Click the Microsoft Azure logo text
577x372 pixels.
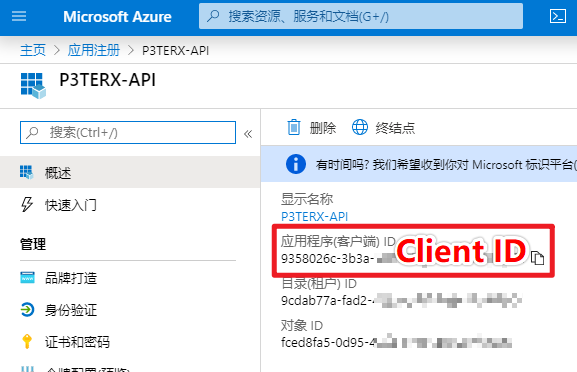[x=117, y=17]
